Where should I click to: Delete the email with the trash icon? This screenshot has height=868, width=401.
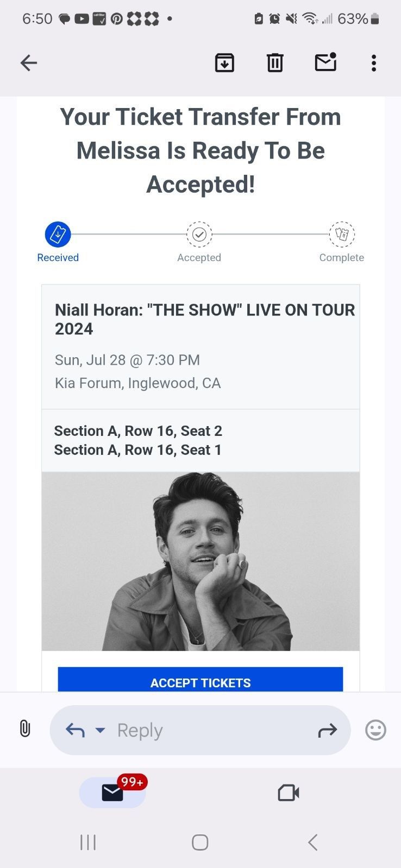274,62
